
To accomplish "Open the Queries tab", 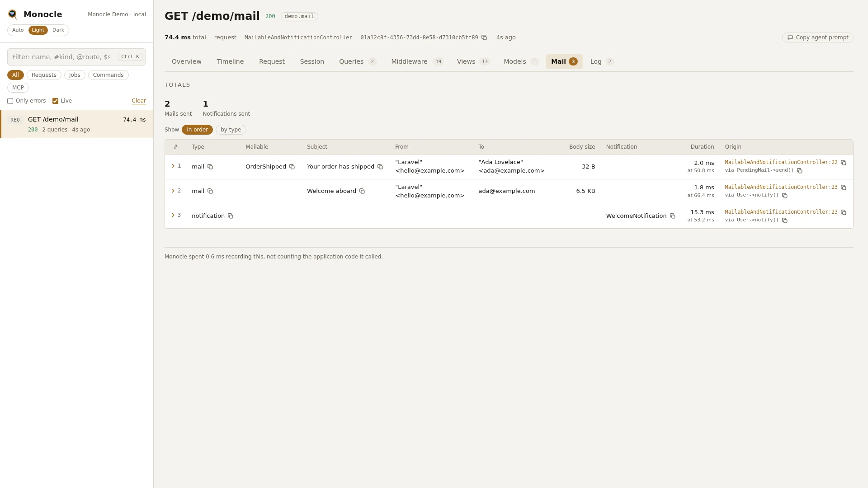I will (358, 61).
